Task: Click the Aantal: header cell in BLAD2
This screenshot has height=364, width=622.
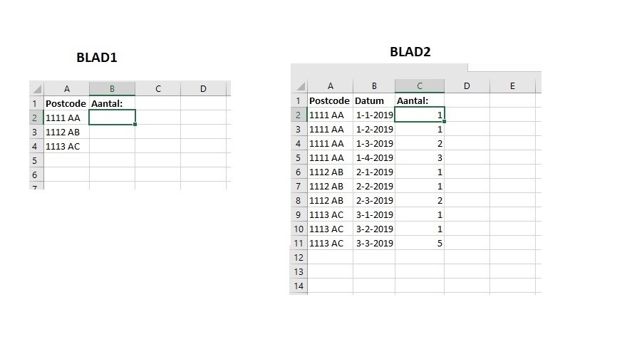Action: tap(419, 100)
